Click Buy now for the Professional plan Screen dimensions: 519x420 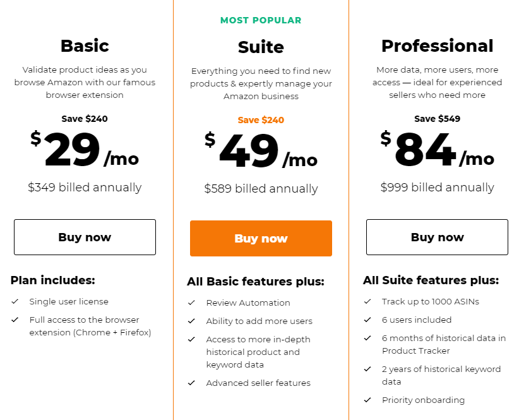point(437,237)
